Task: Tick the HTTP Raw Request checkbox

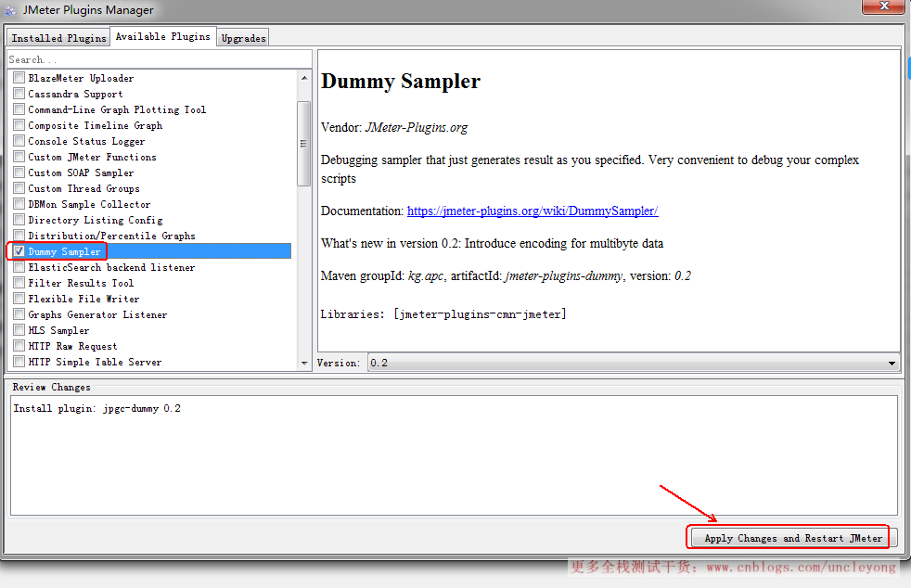Action: 19,346
